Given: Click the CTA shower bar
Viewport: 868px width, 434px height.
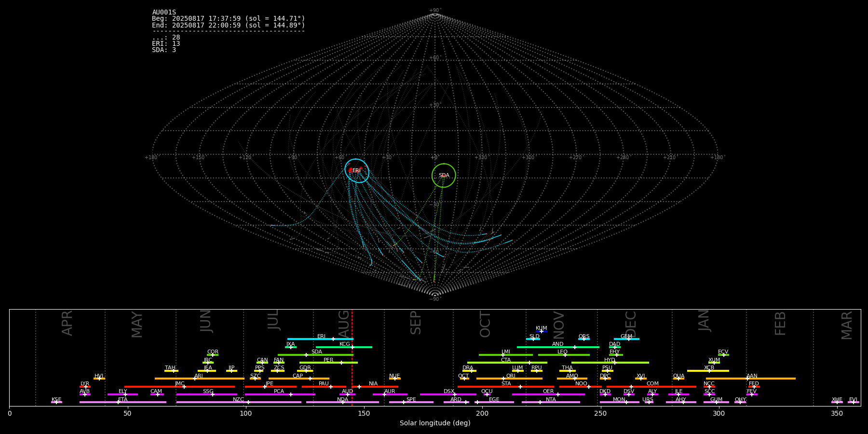Looking at the screenshot, I should click(x=507, y=363).
